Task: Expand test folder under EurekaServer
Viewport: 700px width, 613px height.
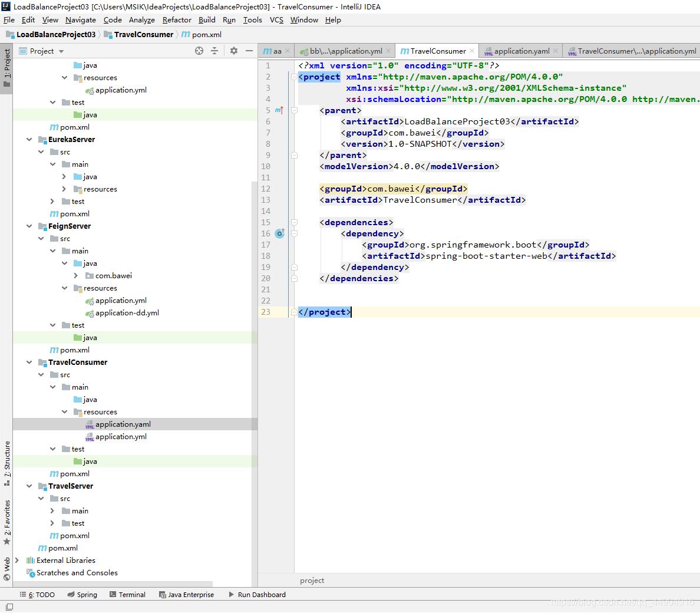Action: pos(52,202)
